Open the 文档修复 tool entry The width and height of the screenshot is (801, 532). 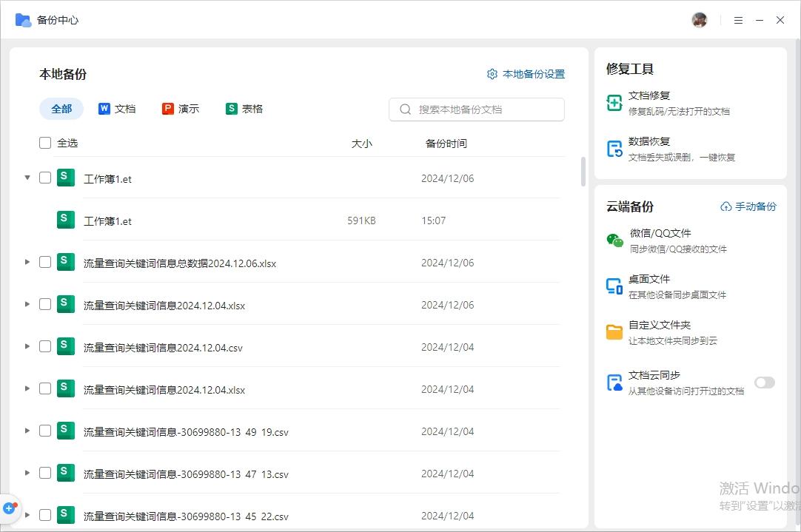(668, 103)
